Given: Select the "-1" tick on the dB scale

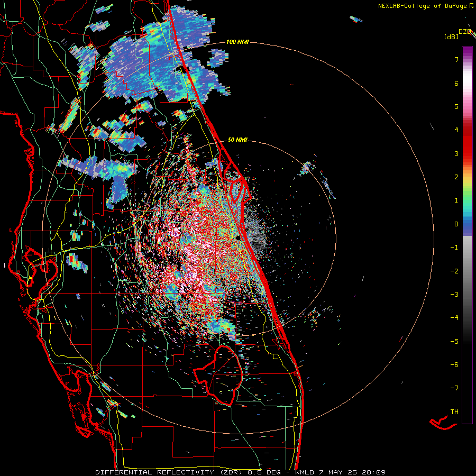Looking at the screenshot, I should (454, 248).
